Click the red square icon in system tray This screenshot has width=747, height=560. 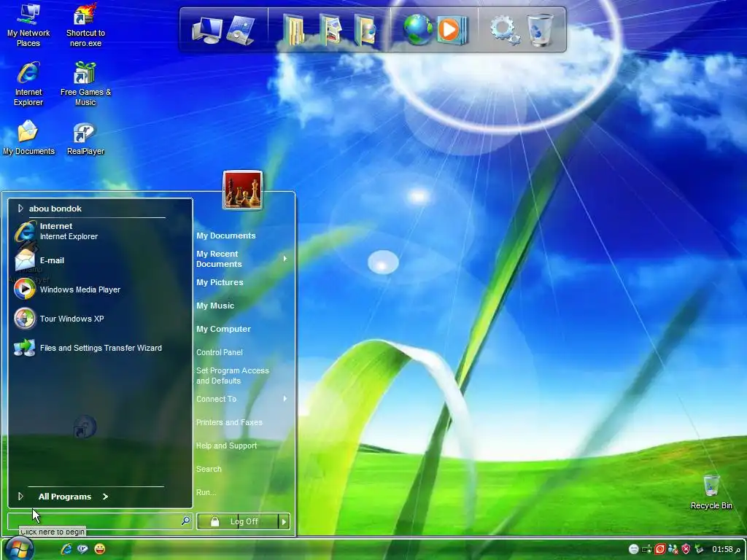(x=659, y=549)
